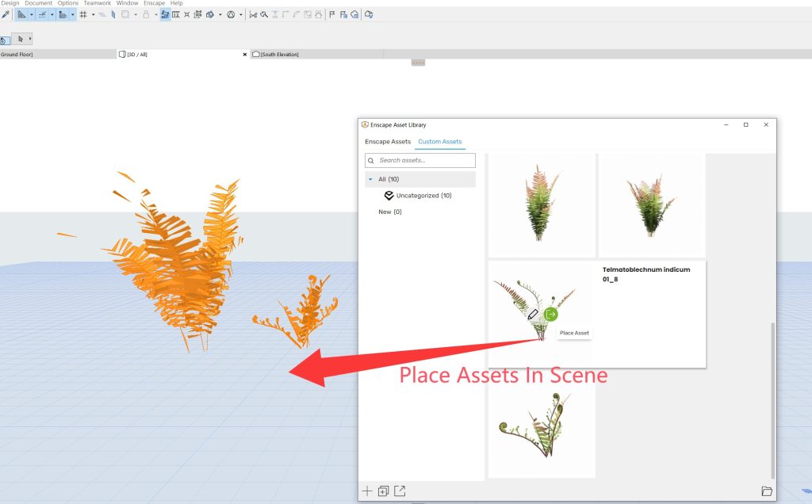
Task: Click the pencil edit asset icon
Action: click(533, 315)
